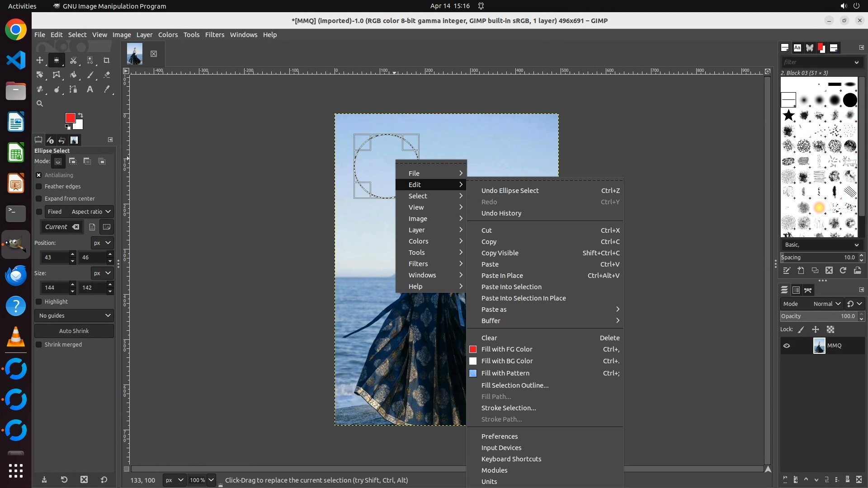Select the Crop tool

click(107, 61)
